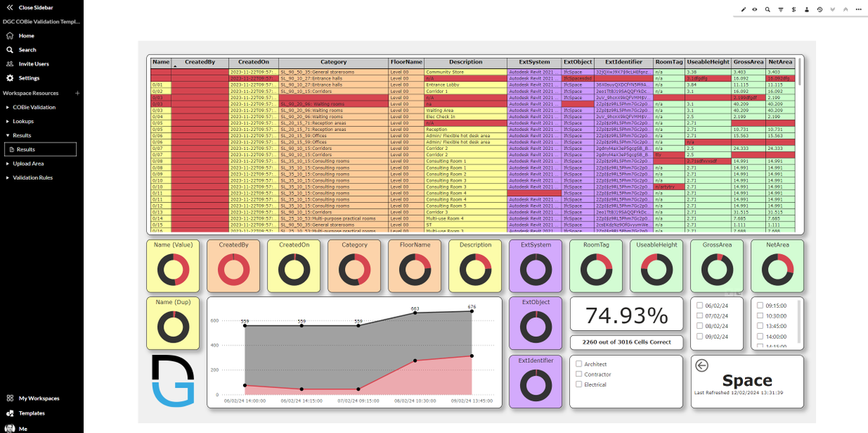Click Close Sidebar label
This screenshot has height=433, width=868.
tap(35, 7)
